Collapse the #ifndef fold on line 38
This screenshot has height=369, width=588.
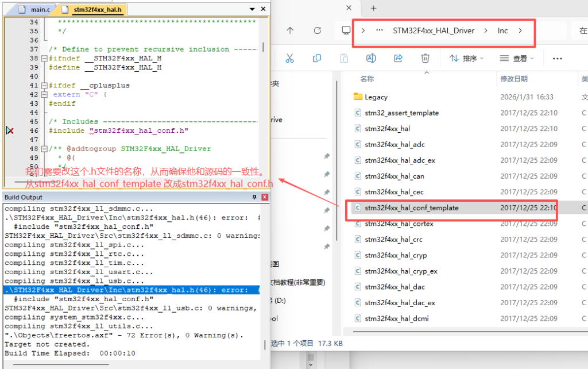[x=45, y=58]
